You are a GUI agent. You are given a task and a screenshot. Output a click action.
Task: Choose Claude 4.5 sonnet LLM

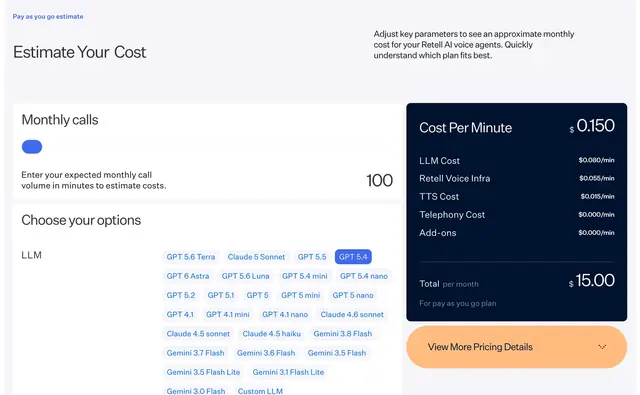coord(198,333)
